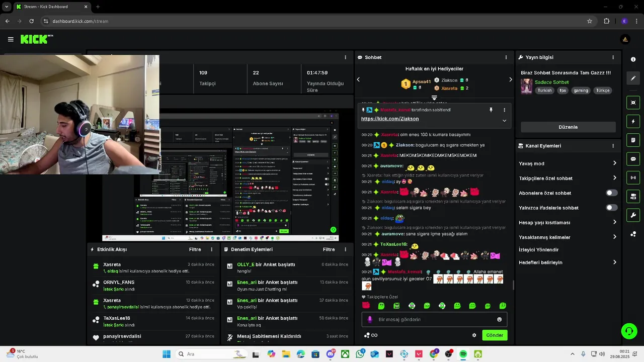This screenshot has width=644, height=362.
Task: Click the KICK beta logo
Action: 37,39
